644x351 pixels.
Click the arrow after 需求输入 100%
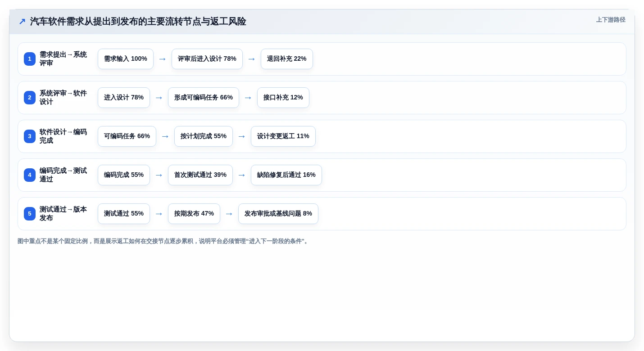tap(163, 59)
